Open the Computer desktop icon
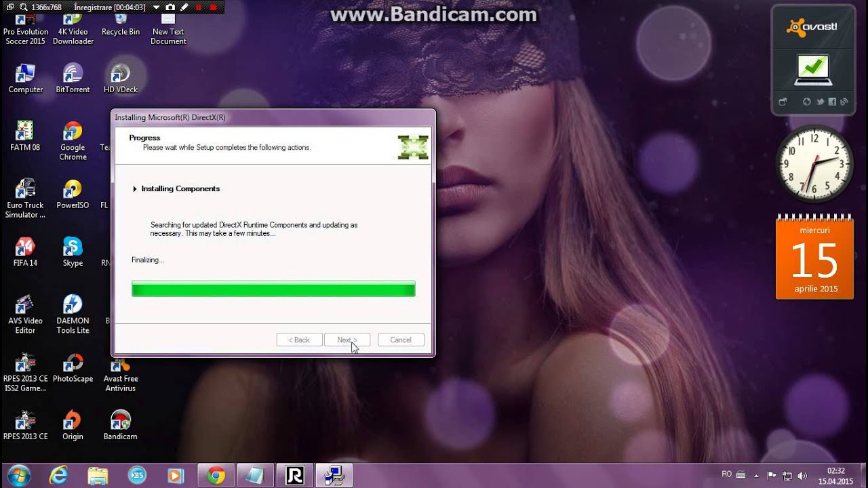868x488 pixels. click(x=25, y=79)
